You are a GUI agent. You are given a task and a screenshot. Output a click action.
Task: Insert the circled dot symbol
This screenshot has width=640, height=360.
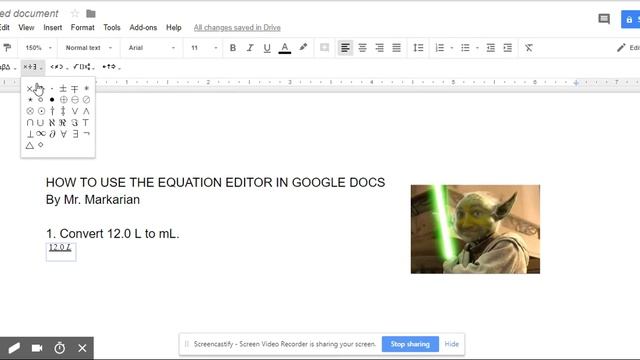pyautogui.click(x=41, y=111)
